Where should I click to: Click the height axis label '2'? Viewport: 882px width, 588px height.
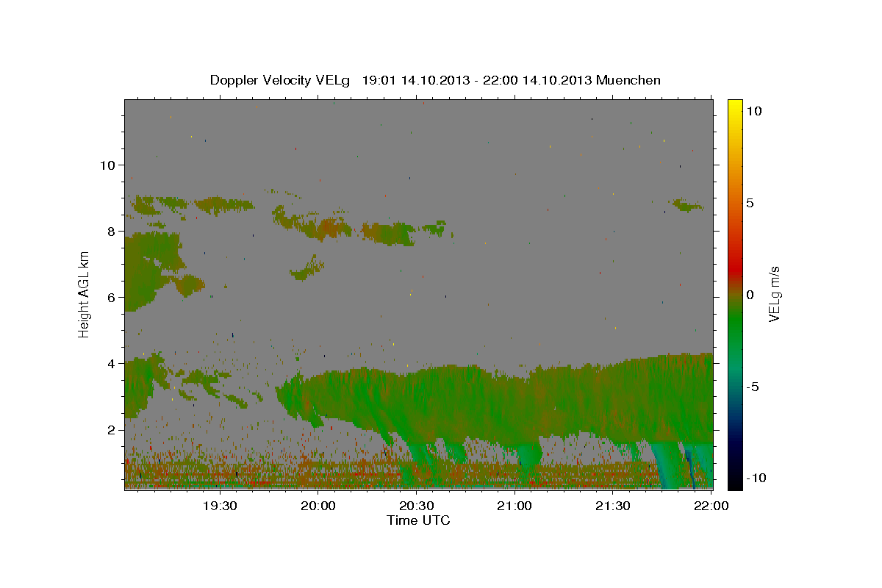(110, 429)
